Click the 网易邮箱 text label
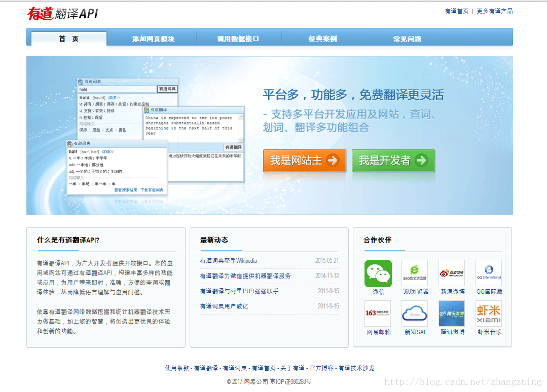The width and height of the screenshot is (547, 392). coord(379,332)
